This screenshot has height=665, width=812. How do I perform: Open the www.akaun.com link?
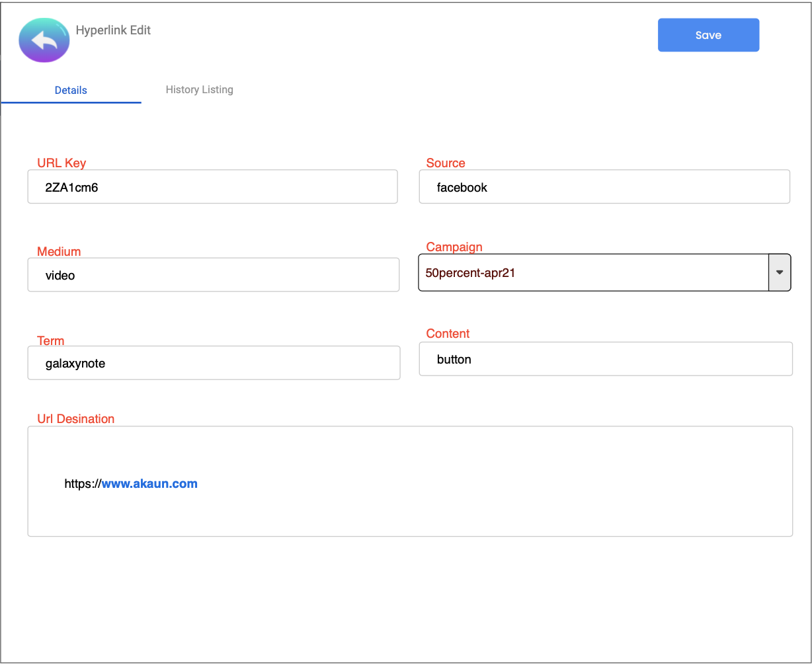point(149,483)
